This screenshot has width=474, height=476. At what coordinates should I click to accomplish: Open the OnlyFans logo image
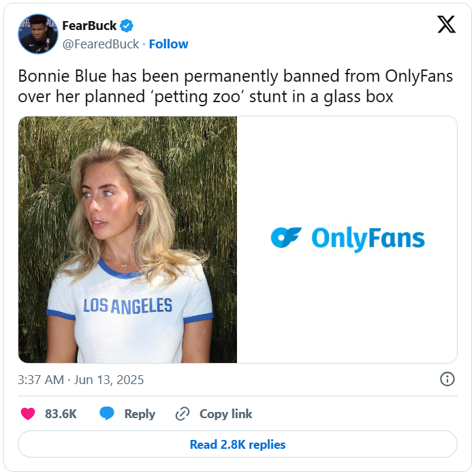(347, 239)
